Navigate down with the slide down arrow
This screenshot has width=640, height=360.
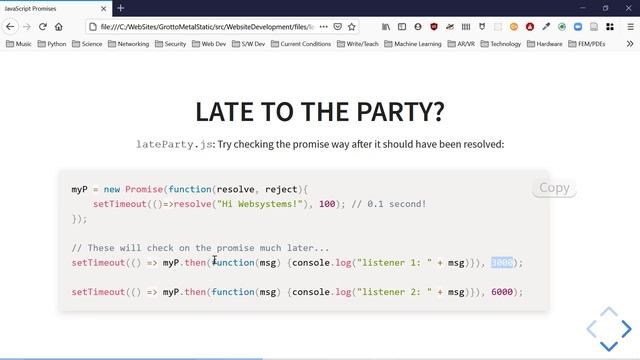point(609,346)
